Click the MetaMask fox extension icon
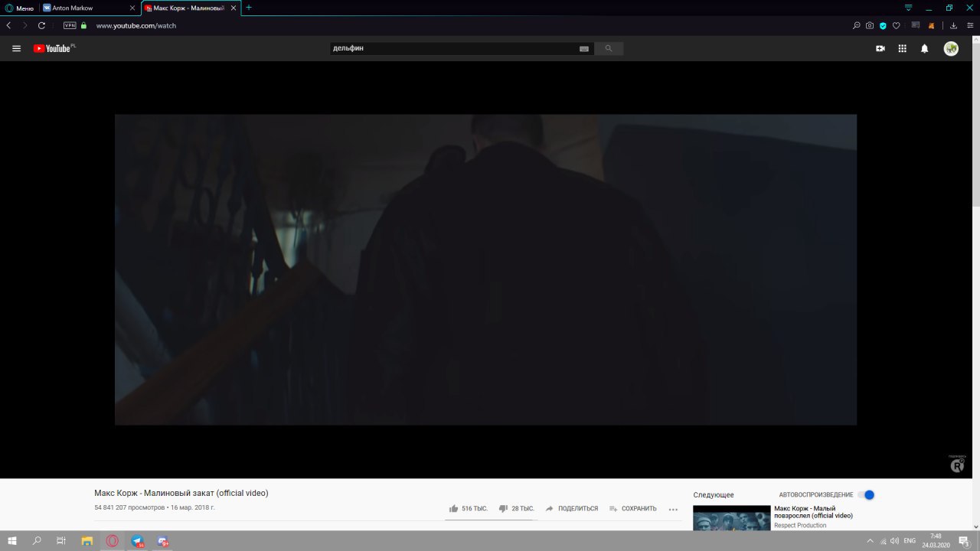980x551 pixels. 931,25
